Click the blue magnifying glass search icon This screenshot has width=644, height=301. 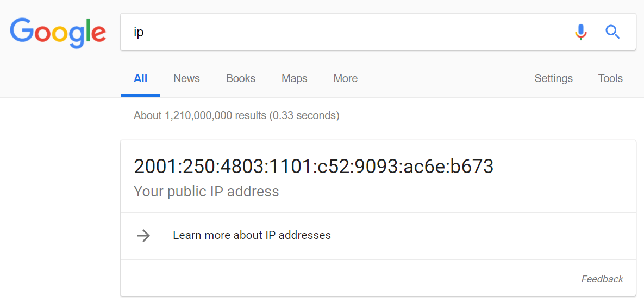612,32
